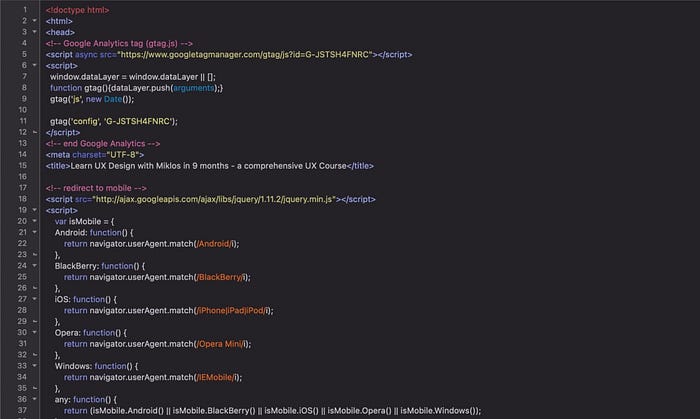
Task: Click the '/Android/i' regex
Action: [215, 244]
